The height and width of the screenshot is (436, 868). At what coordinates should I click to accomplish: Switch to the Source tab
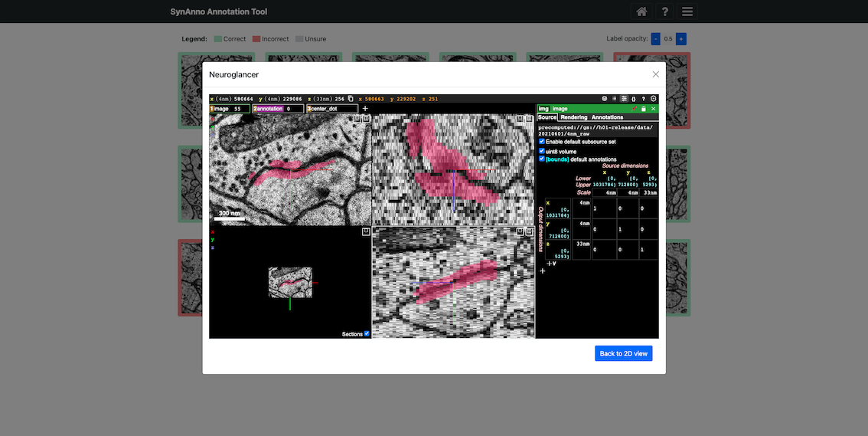click(547, 117)
